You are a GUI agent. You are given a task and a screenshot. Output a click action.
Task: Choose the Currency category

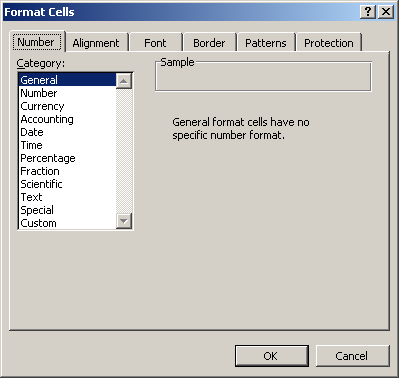pyautogui.click(x=42, y=106)
